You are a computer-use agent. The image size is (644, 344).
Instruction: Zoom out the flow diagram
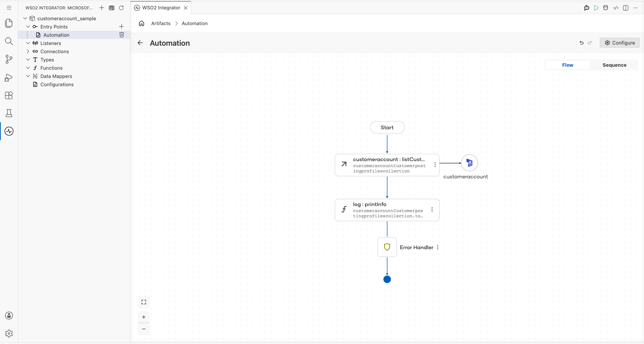coord(144,329)
